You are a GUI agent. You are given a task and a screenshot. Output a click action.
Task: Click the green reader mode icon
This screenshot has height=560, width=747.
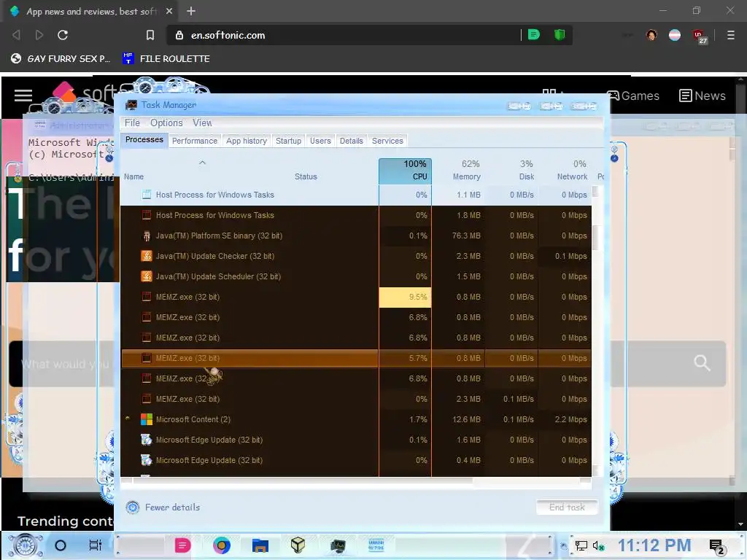(x=533, y=34)
